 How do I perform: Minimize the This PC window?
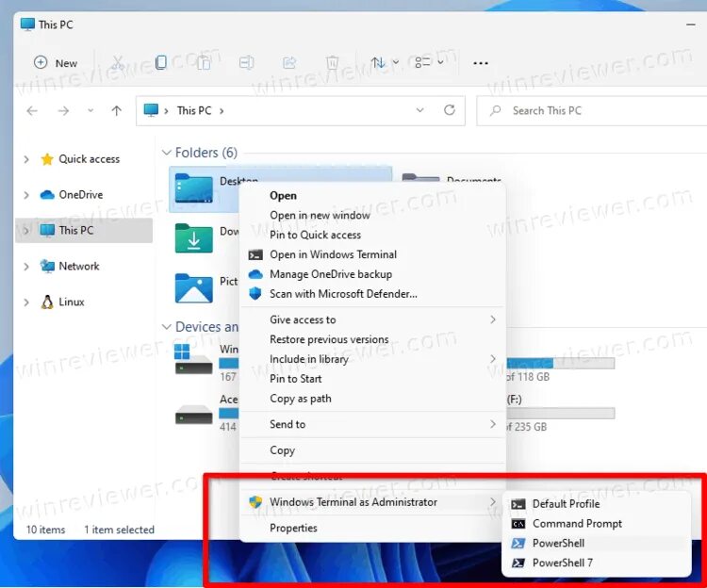(x=691, y=24)
